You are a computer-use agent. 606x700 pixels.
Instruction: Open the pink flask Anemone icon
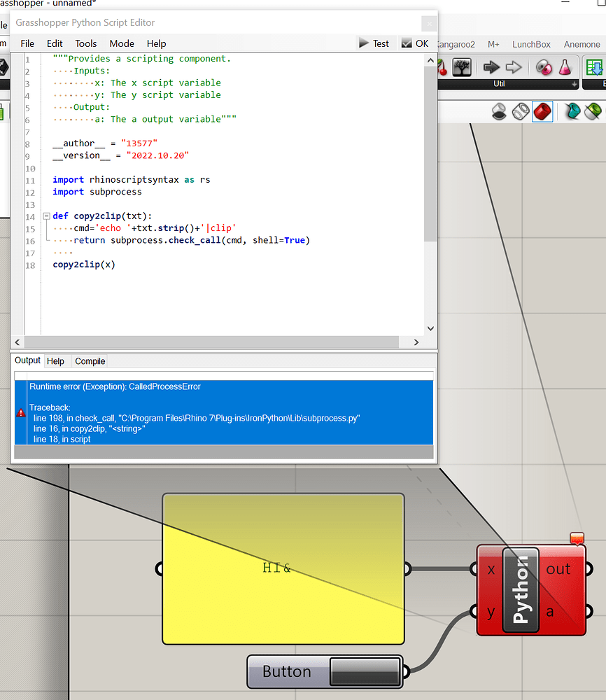(564, 67)
